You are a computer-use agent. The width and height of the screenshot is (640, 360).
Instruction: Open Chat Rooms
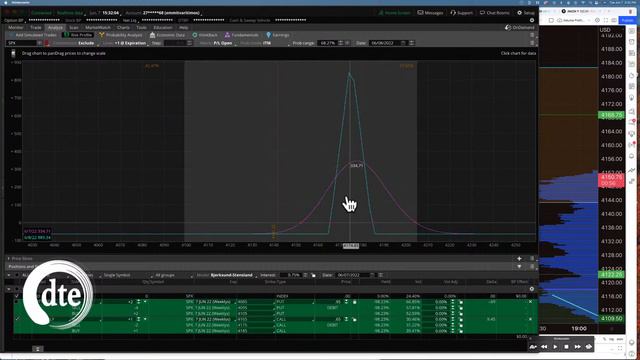[494, 13]
